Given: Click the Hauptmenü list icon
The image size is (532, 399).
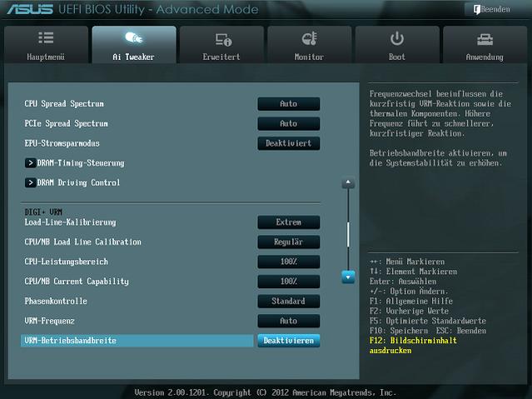Looking at the screenshot, I should [46, 37].
